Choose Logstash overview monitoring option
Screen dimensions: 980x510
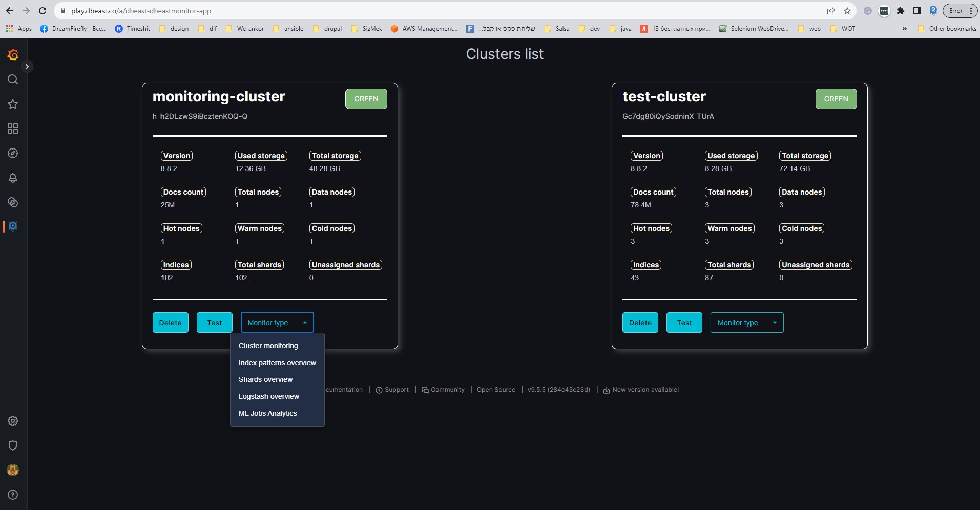[268, 396]
